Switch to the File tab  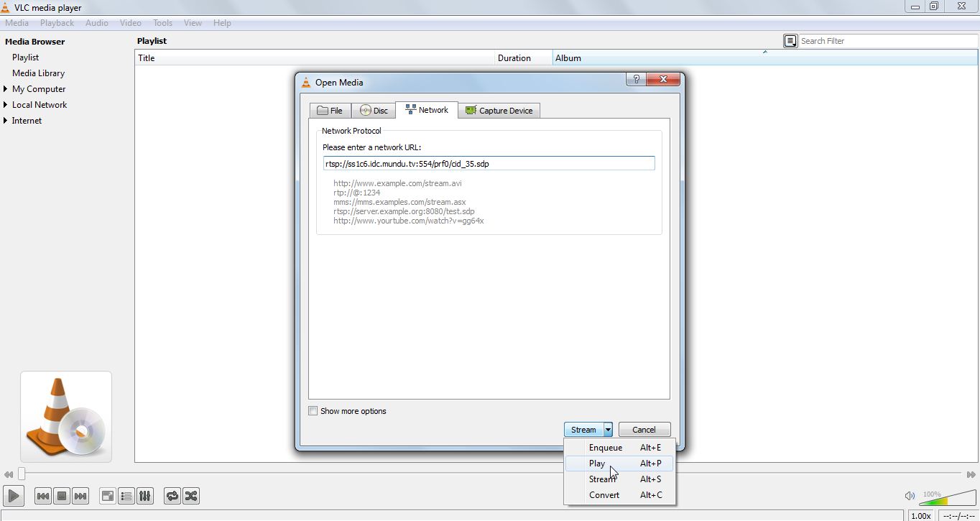[x=330, y=111]
